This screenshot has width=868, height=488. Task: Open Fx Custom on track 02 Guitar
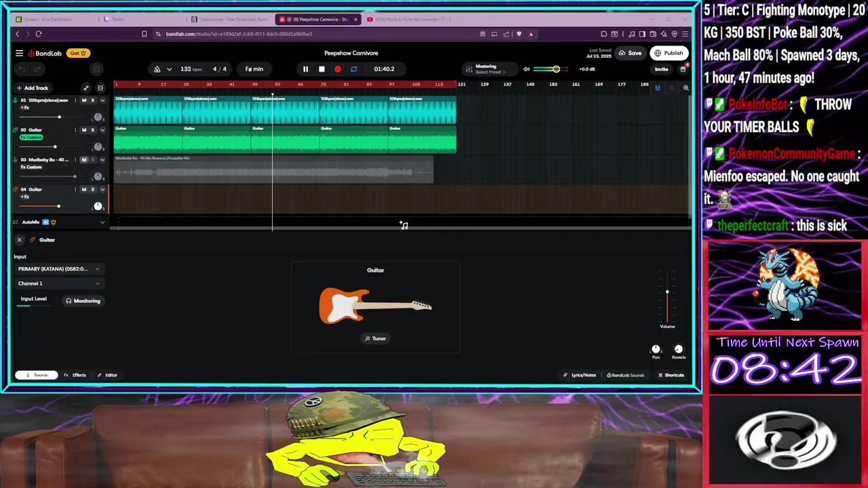click(31, 138)
